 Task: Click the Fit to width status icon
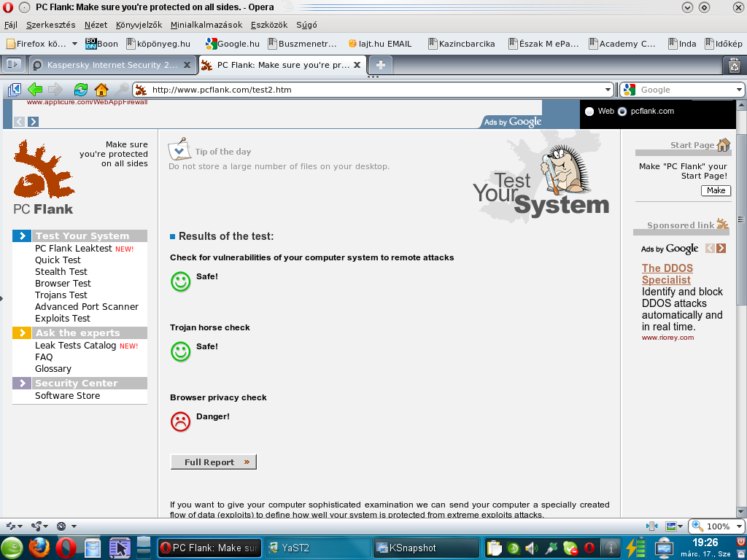tap(651, 526)
